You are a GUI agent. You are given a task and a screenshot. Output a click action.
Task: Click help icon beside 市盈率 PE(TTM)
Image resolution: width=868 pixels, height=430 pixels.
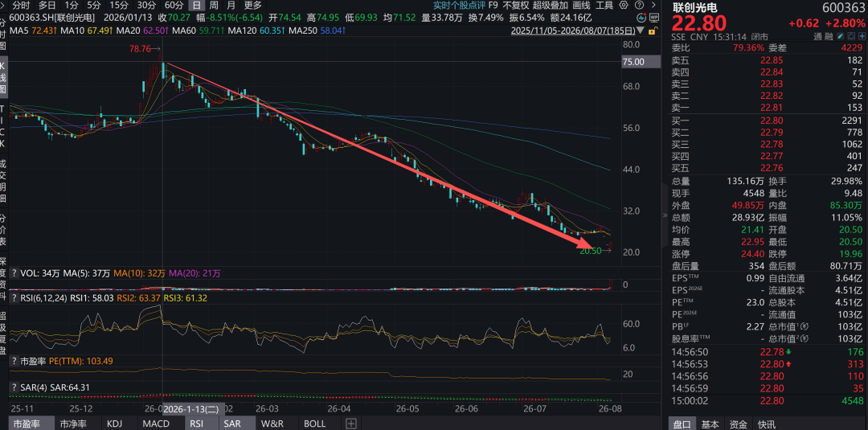[x=14, y=361]
